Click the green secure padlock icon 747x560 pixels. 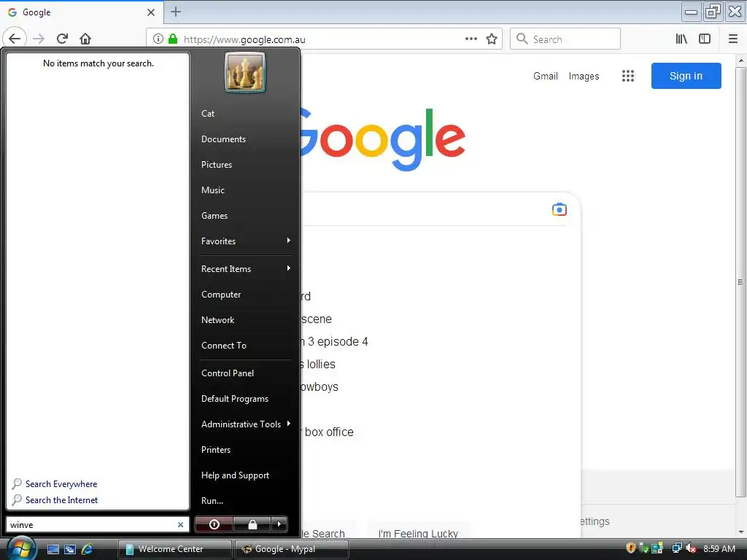point(173,39)
